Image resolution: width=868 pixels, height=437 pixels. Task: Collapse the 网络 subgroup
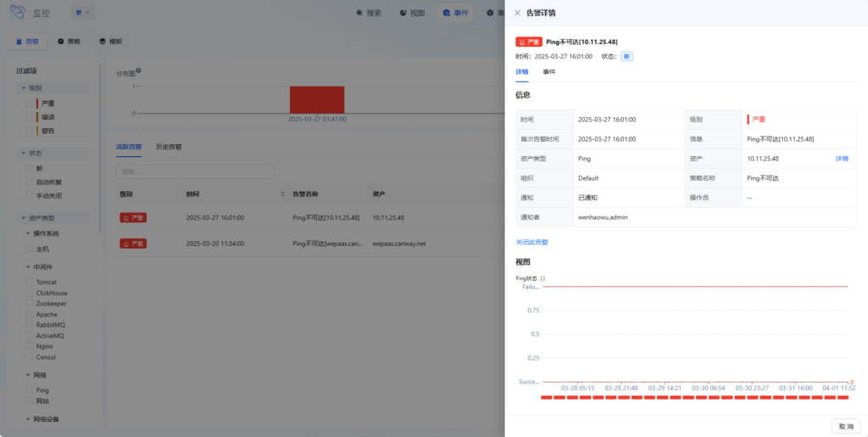point(28,375)
